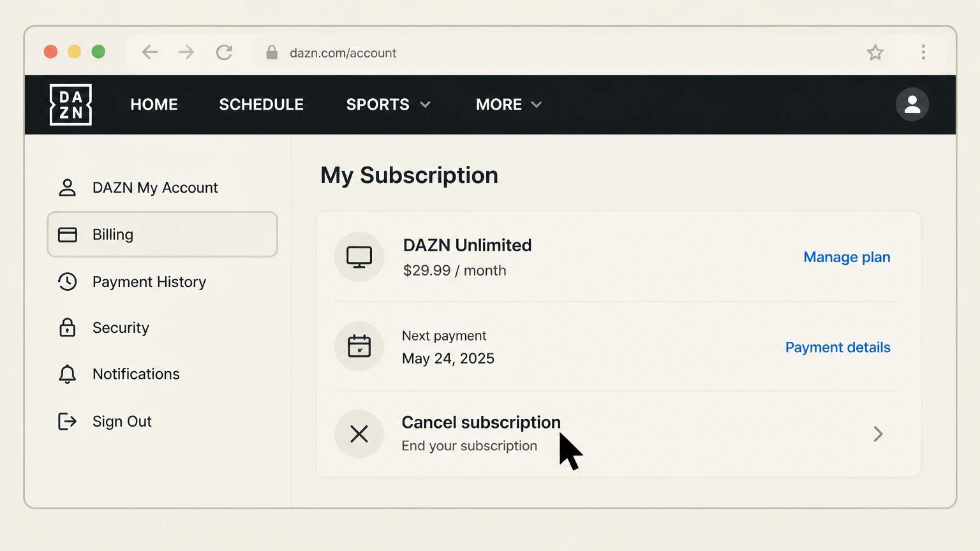980x551 pixels.
Task: Click the DAZN logo
Action: pyautogui.click(x=71, y=105)
